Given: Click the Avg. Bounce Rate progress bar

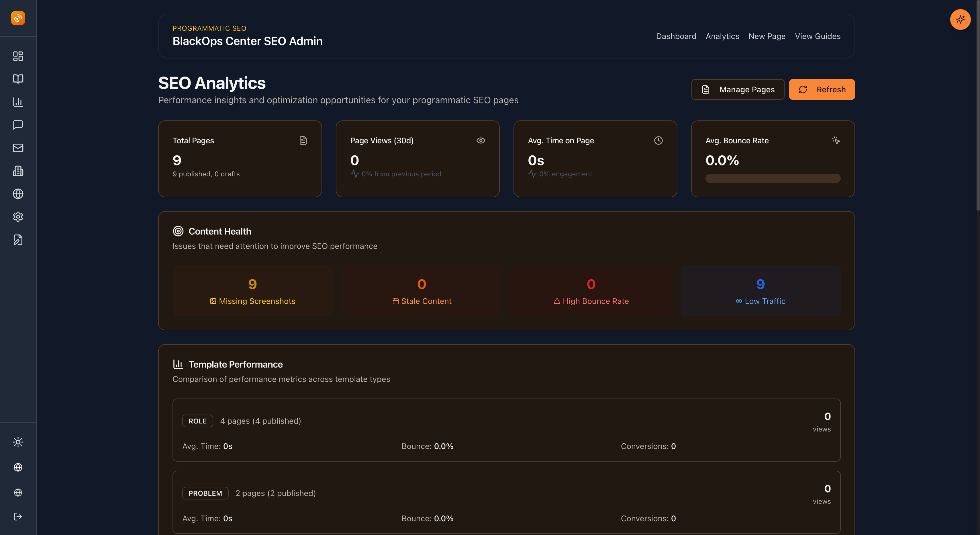Looking at the screenshot, I should click(773, 178).
